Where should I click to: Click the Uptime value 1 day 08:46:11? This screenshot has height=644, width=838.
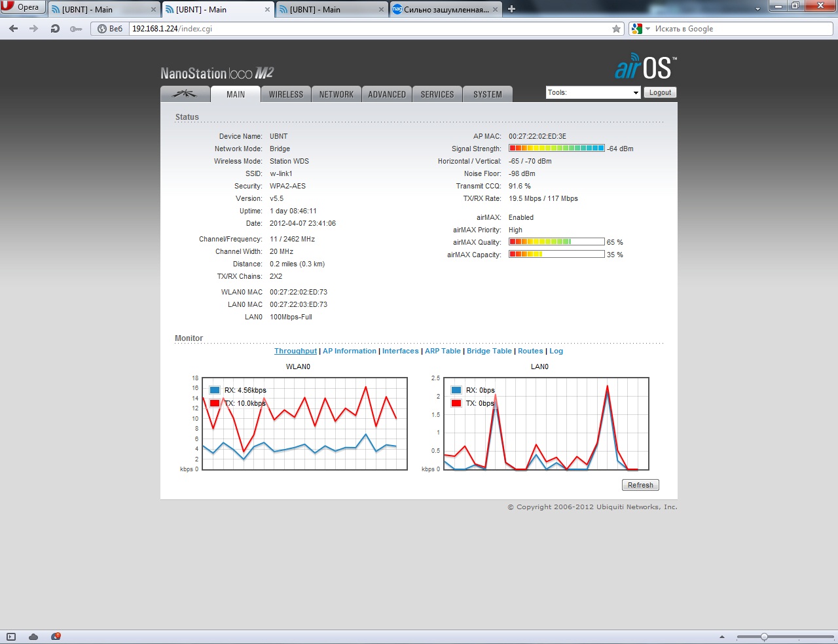293,211
